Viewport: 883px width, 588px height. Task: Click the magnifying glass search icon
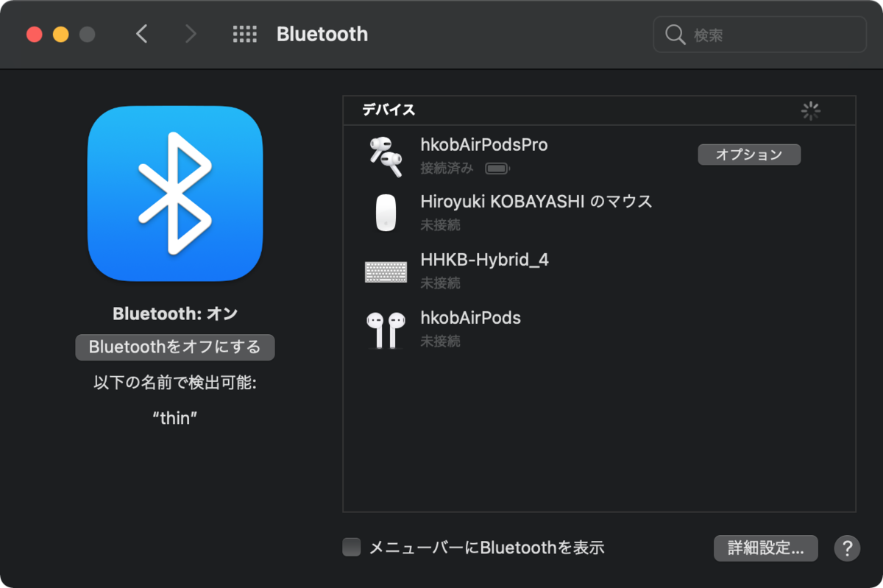675,34
